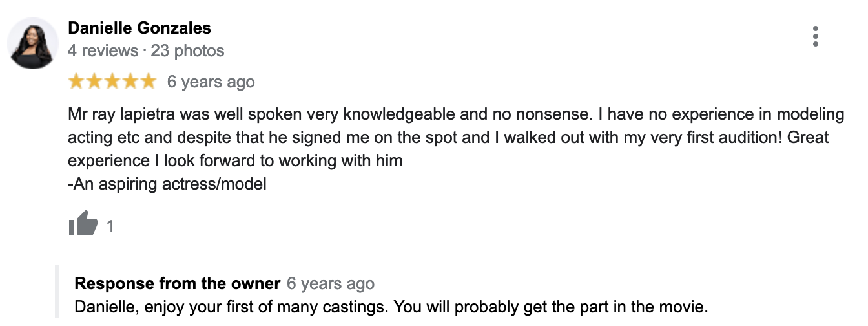Open the three-dot review options menu

click(816, 36)
